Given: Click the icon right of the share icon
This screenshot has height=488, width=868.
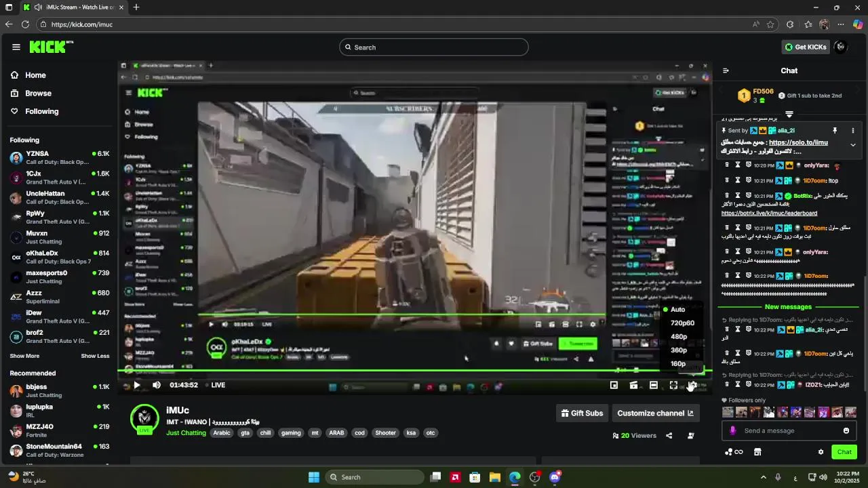Looking at the screenshot, I should click(x=691, y=436).
